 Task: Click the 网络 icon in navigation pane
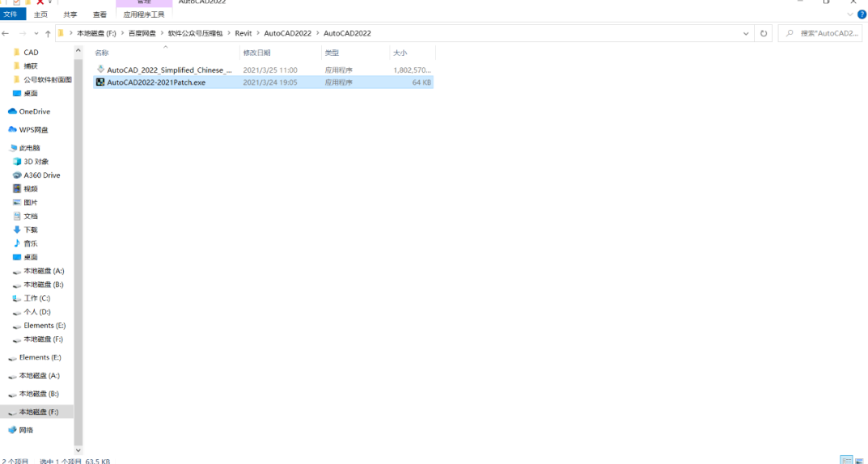coord(12,430)
